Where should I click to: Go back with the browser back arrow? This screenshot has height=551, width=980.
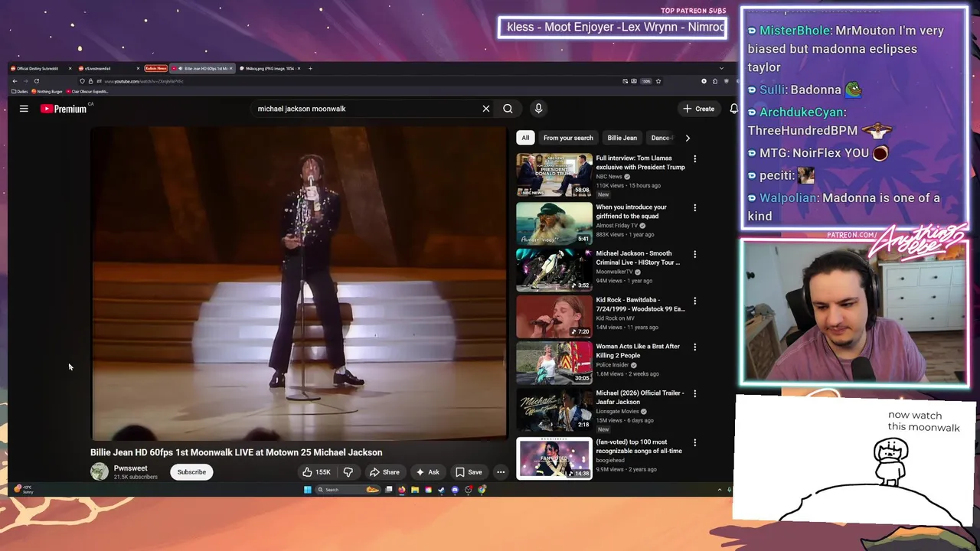coord(15,81)
